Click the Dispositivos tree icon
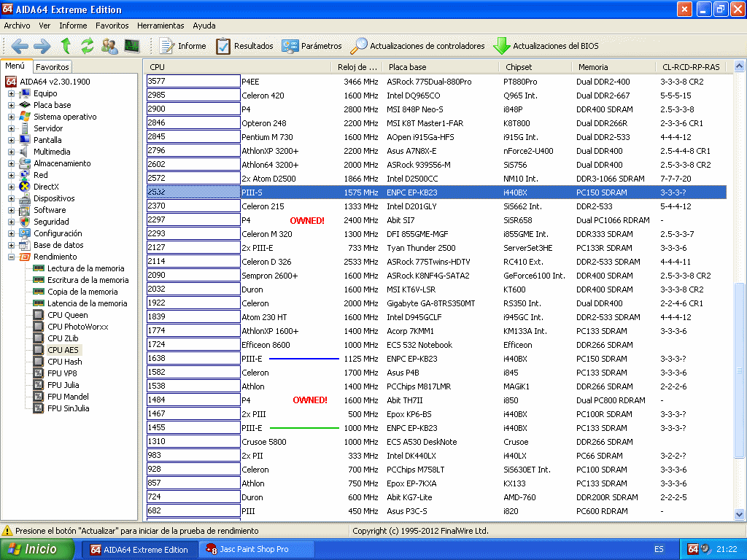This screenshot has height=560, width=747. tap(25, 198)
